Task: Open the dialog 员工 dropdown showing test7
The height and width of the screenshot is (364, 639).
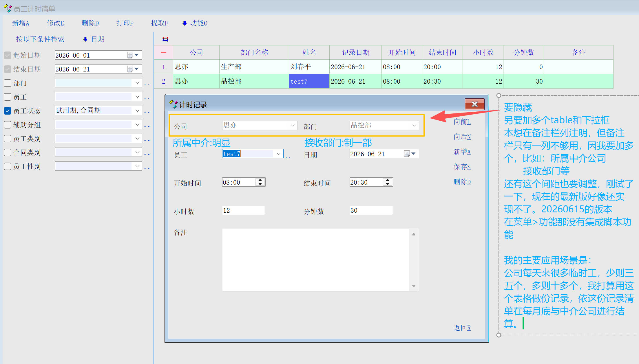Action: 279,154
